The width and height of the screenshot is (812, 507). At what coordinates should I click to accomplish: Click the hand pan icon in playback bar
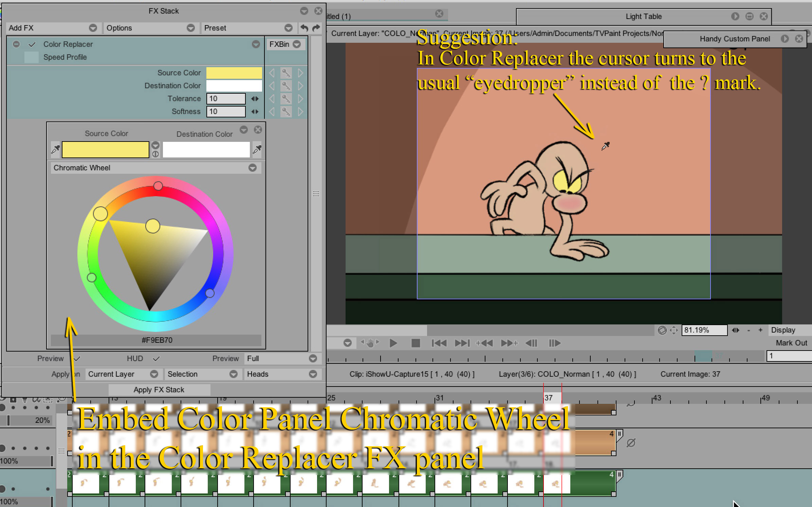click(x=370, y=343)
